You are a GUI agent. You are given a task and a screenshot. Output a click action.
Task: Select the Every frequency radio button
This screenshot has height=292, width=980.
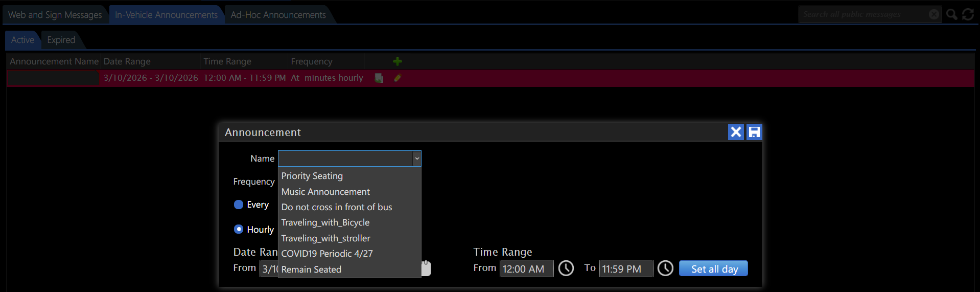pyautogui.click(x=239, y=205)
